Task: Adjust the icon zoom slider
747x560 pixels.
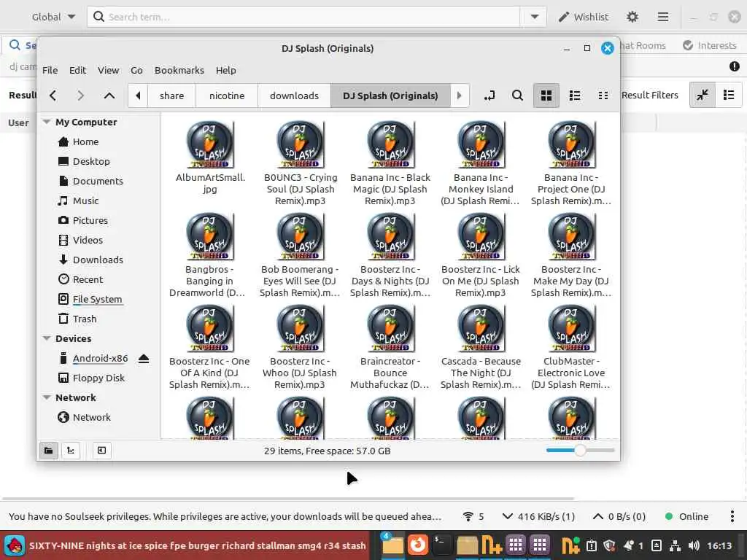Action: click(580, 451)
